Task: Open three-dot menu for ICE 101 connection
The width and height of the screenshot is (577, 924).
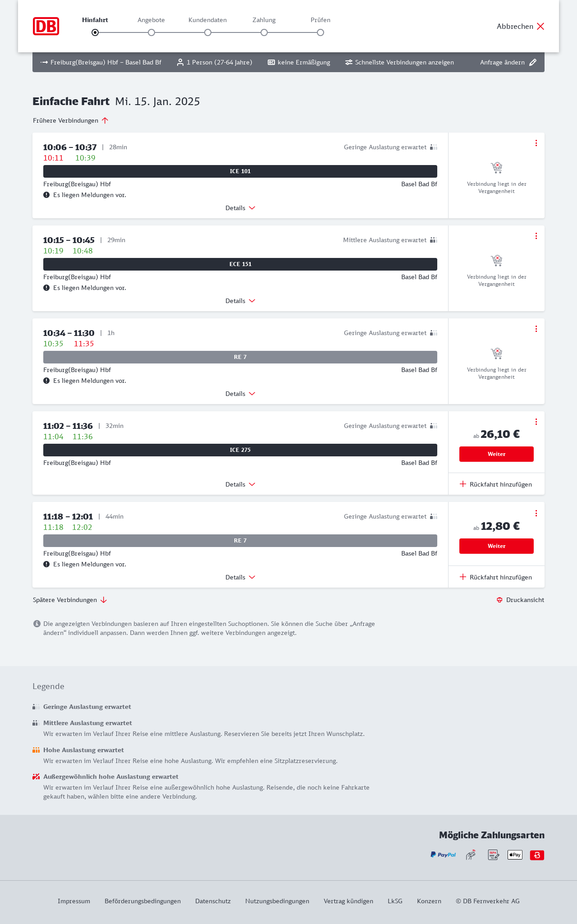Action: pos(536,143)
